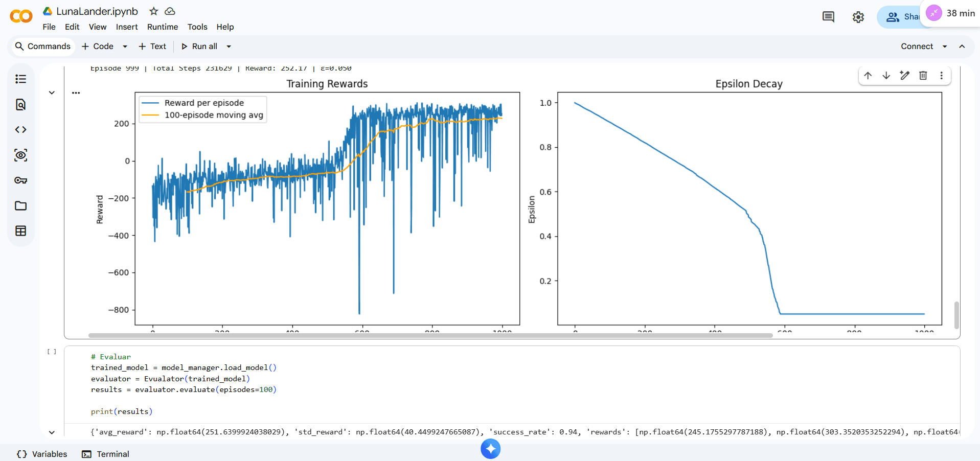Image resolution: width=980 pixels, height=461 pixels.
Task: Click the Connect button
Action: 917,47
